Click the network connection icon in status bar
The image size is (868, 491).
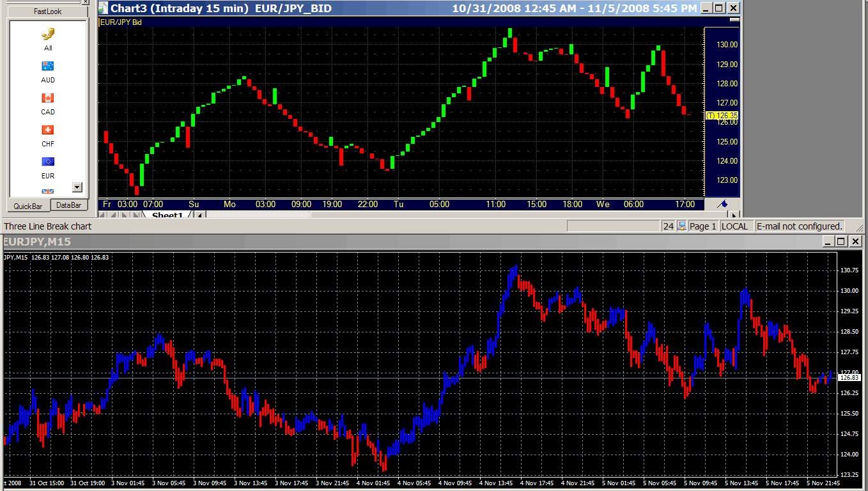tap(682, 226)
